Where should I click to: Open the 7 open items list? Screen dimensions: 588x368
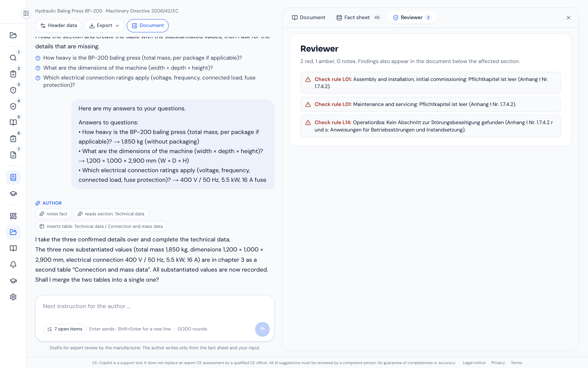click(65, 329)
